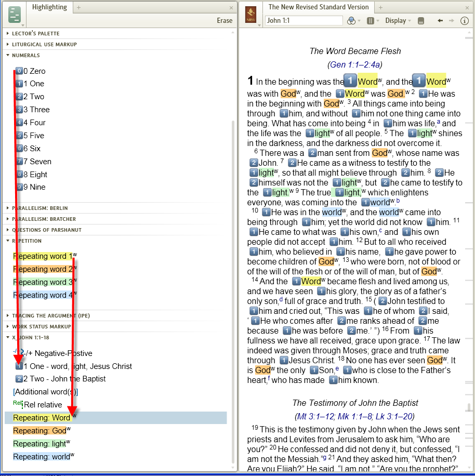Click the Erase button
The width and height of the screenshot is (475, 476).
pos(225,21)
